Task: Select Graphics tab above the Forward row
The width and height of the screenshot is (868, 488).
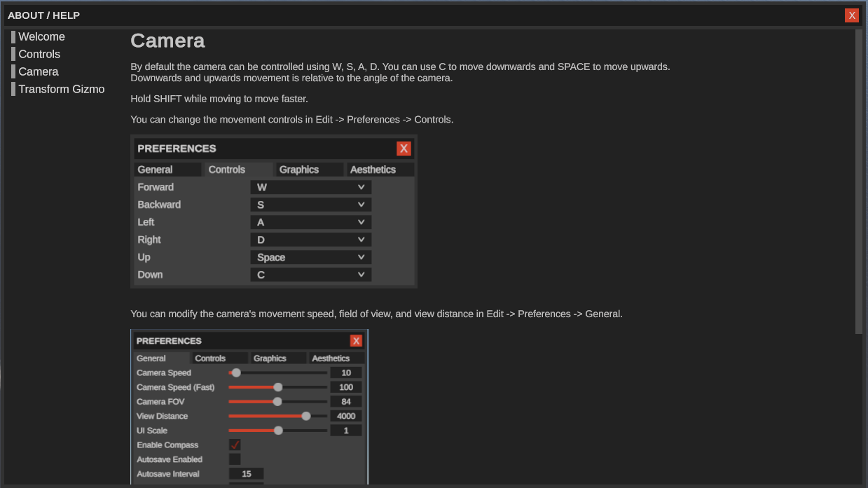Action: click(x=310, y=169)
